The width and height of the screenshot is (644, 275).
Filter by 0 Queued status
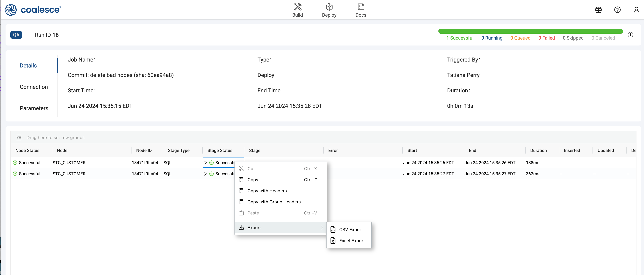pos(520,38)
